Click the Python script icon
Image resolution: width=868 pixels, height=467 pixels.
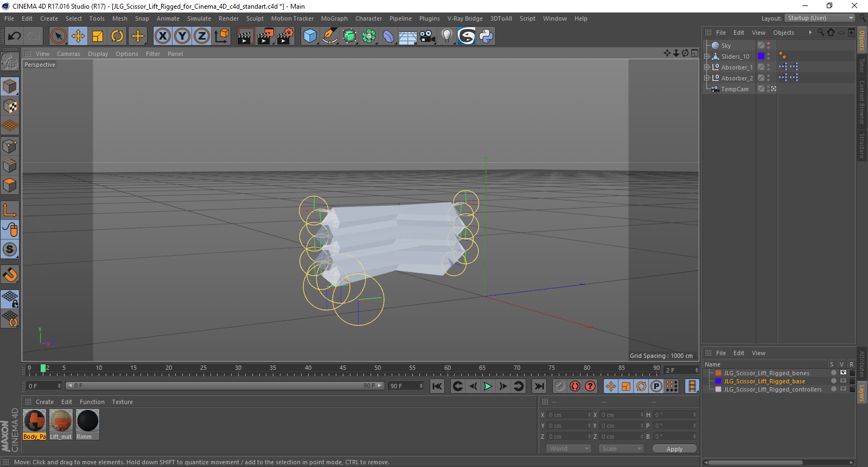click(x=486, y=36)
